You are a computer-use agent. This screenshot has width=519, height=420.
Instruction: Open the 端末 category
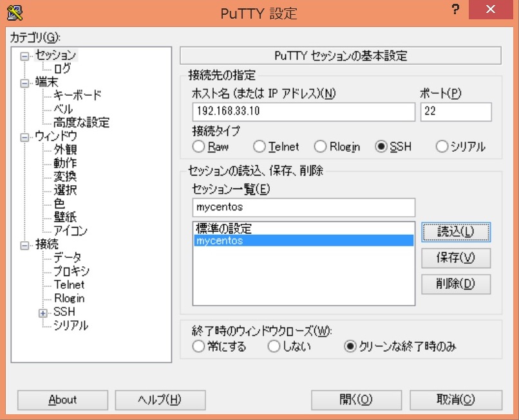tap(46, 82)
